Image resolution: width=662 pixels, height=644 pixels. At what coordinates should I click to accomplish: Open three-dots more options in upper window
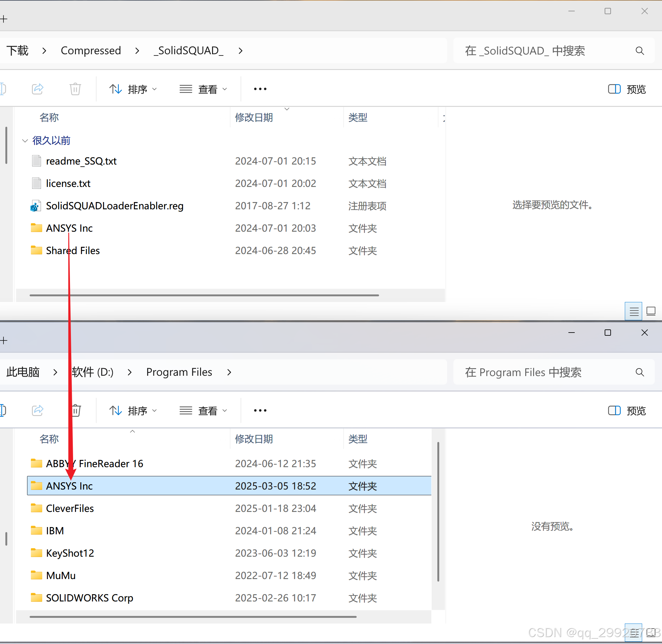[x=260, y=89]
